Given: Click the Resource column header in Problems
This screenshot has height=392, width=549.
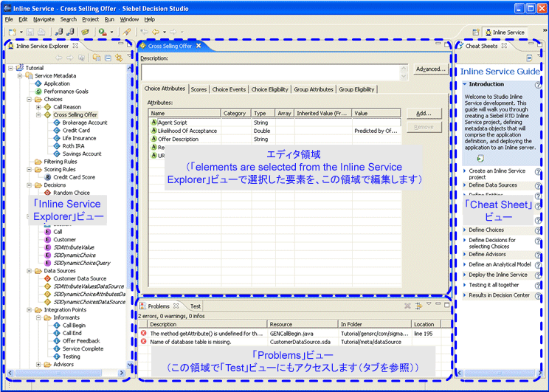Looking at the screenshot, I should [x=302, y=324].
